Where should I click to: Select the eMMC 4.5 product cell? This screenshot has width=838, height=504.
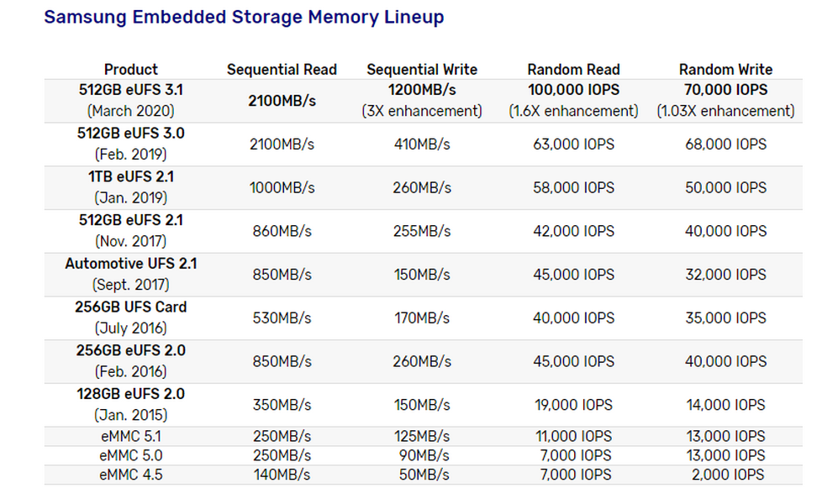[x=131, y=475]
